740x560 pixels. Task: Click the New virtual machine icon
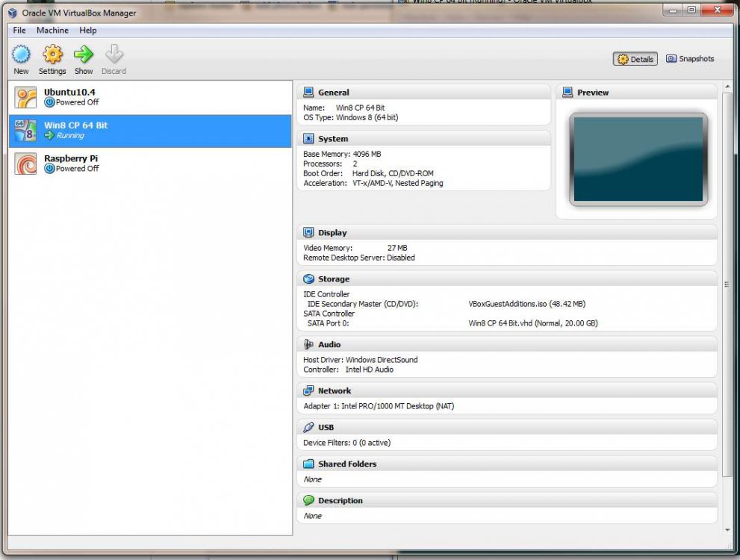pos(21,55)
